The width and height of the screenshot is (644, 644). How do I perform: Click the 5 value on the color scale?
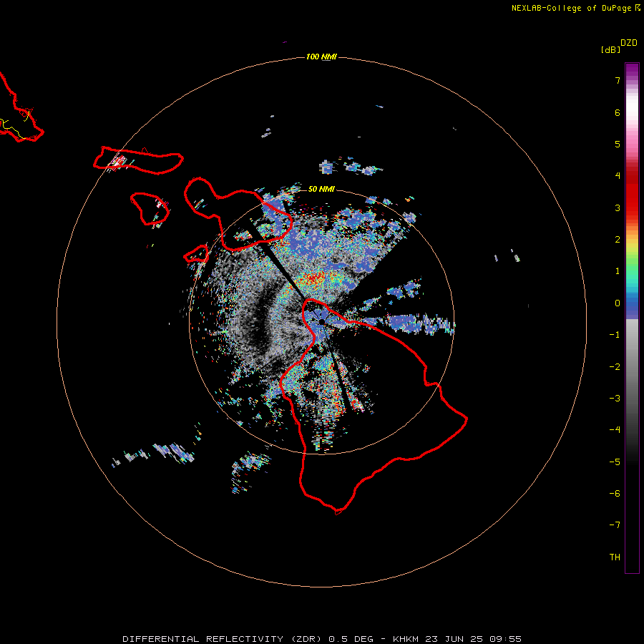[x=618, y=144]
